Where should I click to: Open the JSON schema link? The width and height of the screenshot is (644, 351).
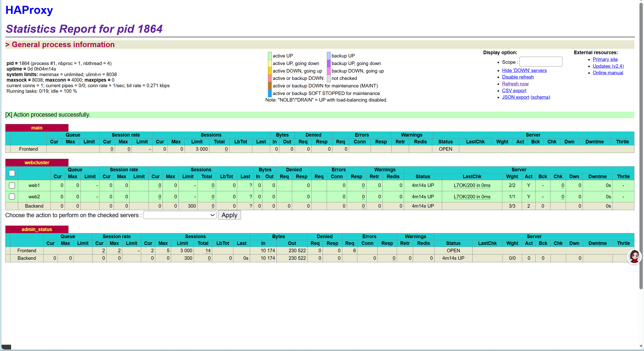coord(540,97)
